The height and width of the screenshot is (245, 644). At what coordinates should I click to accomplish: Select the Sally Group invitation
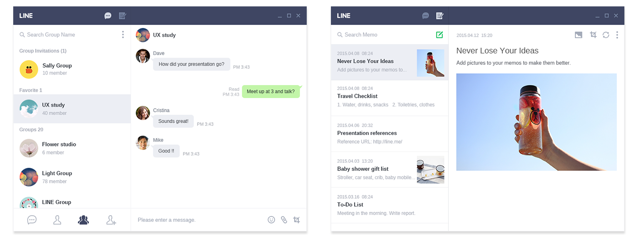[72, 69]
